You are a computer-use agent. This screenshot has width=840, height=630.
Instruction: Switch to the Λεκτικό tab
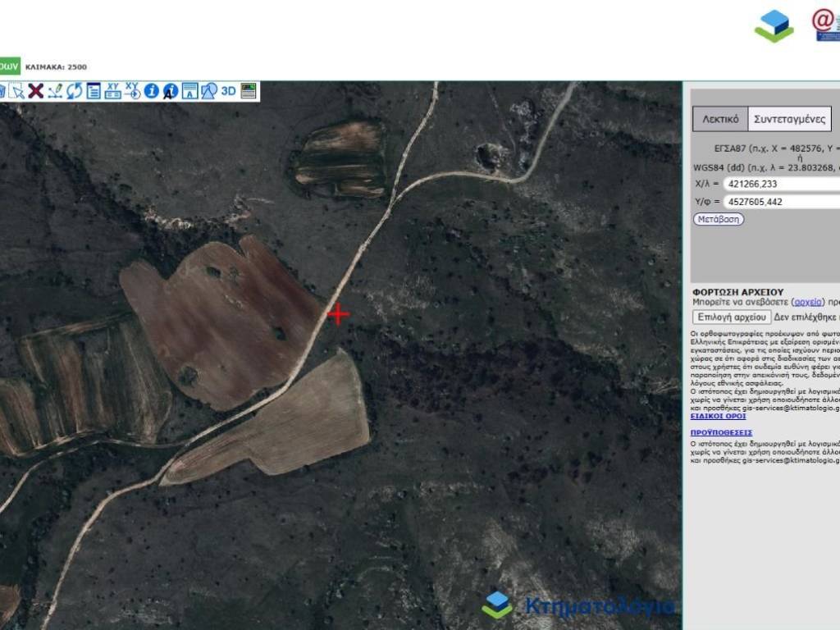[720, 119]
